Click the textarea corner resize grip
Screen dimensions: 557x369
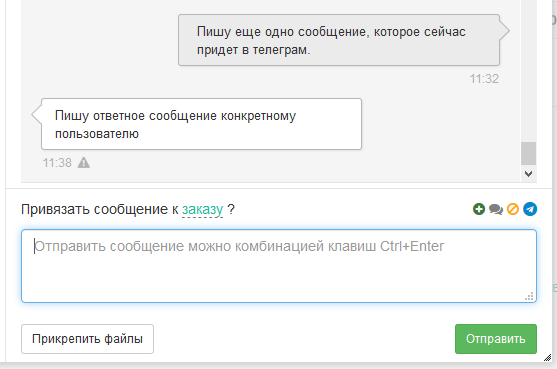[x=529, y=296]
